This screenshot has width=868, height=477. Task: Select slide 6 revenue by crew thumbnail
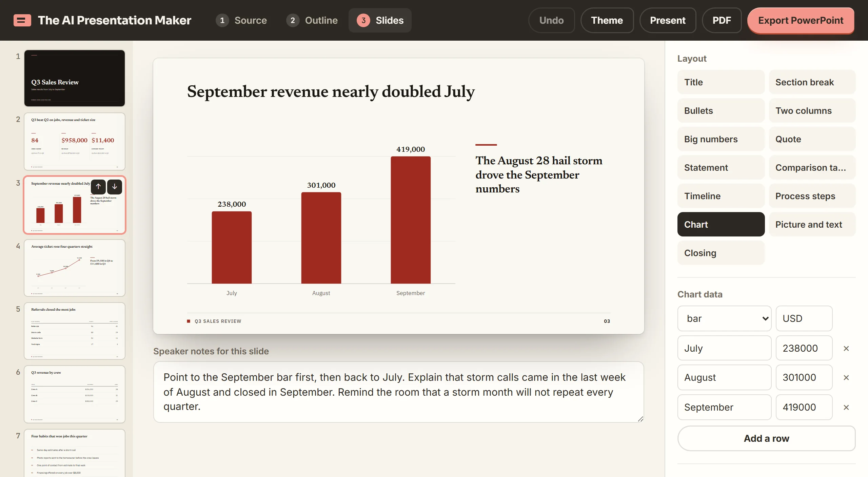coord(75,394)
